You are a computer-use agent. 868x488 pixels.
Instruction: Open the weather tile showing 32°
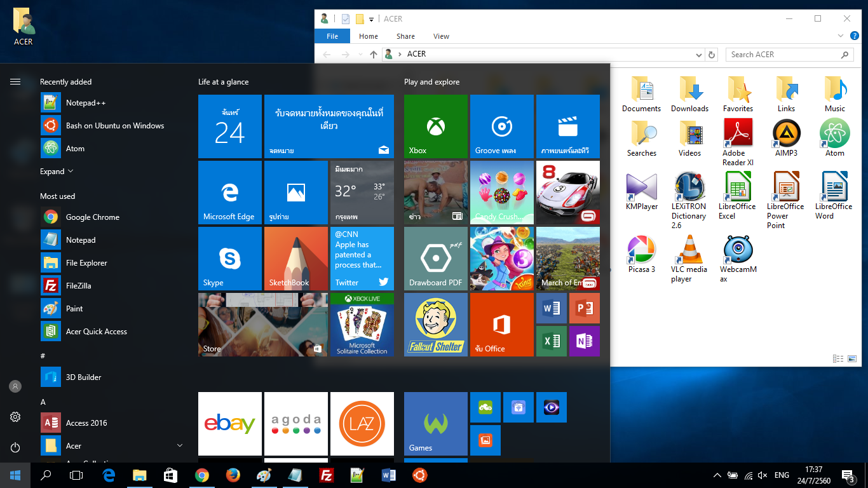coord(362,193)
